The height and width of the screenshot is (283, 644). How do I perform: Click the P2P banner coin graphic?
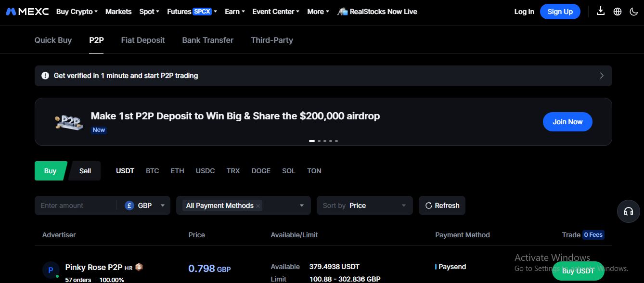click(x=69, y=122)
